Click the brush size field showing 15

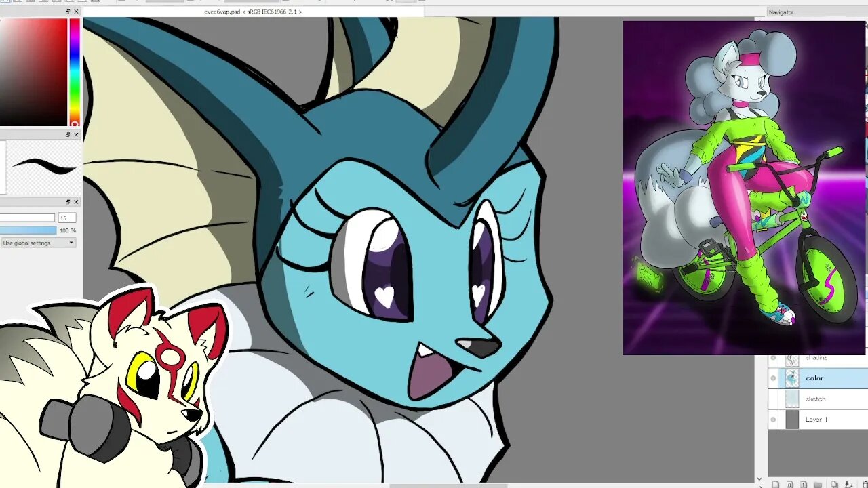(x=66, y=218)
